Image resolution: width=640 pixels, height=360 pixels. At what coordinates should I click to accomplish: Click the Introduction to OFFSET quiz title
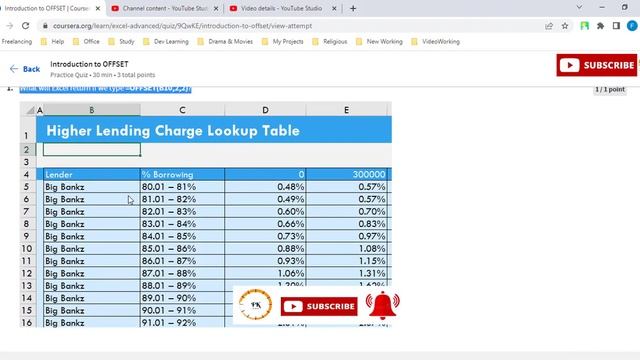coord(89,64)
